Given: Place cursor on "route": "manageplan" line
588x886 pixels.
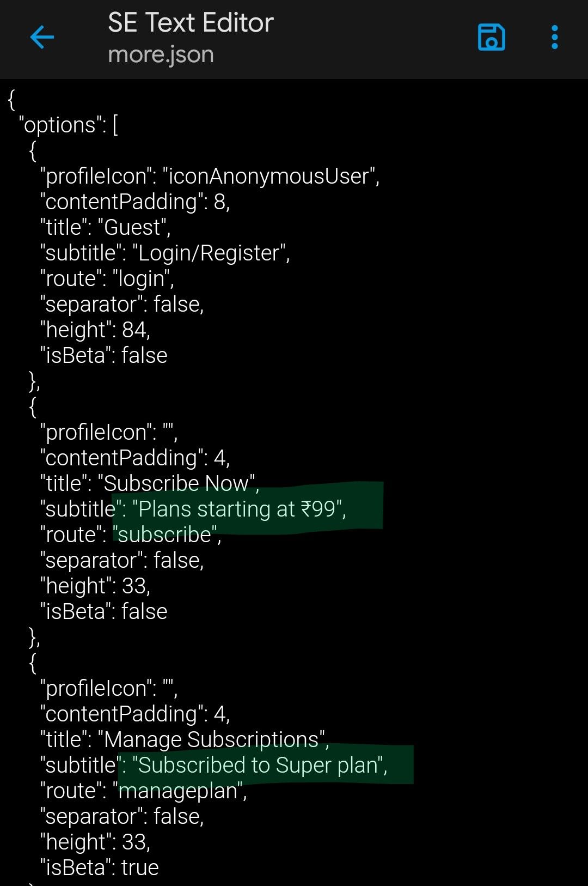Looking at the screenshot, I should tap(143, 791).
